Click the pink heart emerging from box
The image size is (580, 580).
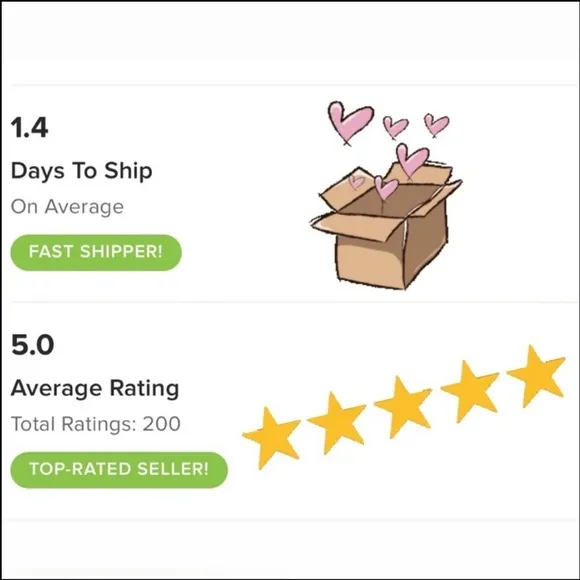412,161
